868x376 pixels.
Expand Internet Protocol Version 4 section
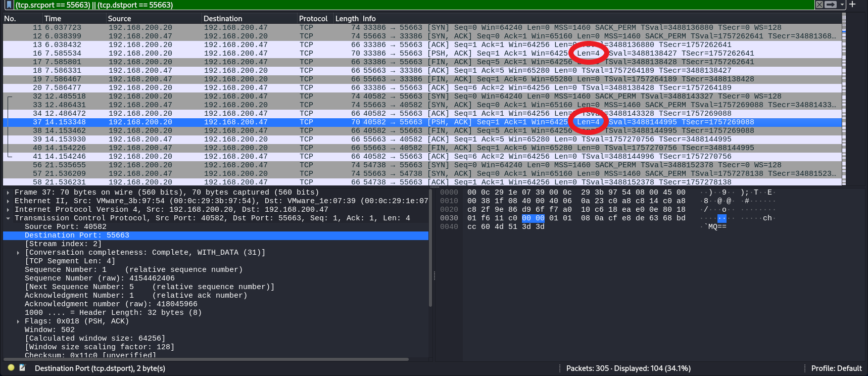(x=8, y=210)
